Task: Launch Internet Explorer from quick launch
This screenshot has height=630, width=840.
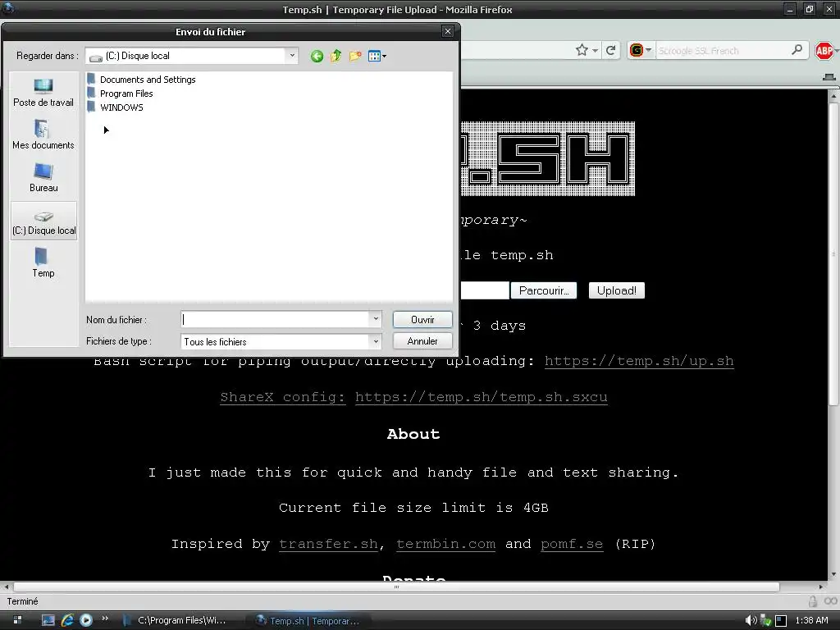Action: [x=67, y=620]
